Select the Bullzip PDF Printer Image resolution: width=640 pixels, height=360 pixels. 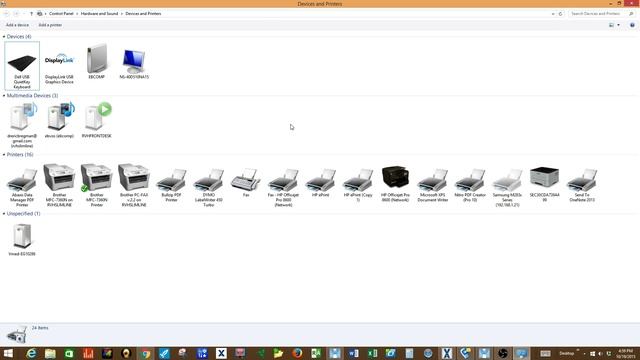tap(171, 185)
